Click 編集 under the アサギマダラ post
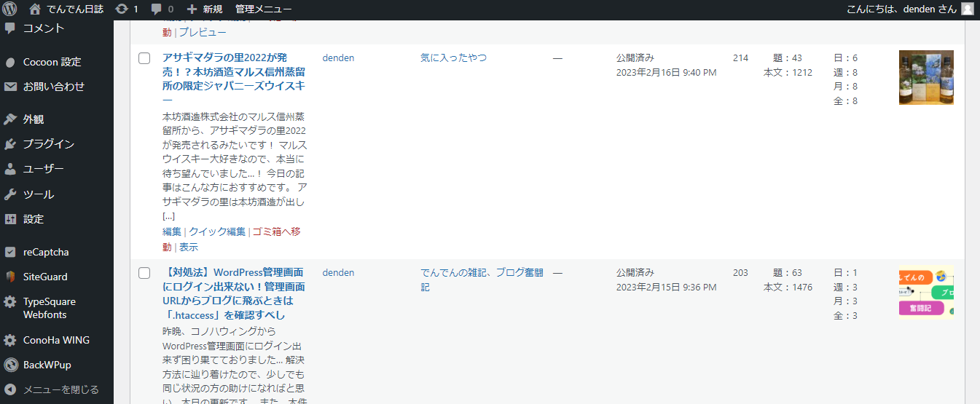 (172, 231)
